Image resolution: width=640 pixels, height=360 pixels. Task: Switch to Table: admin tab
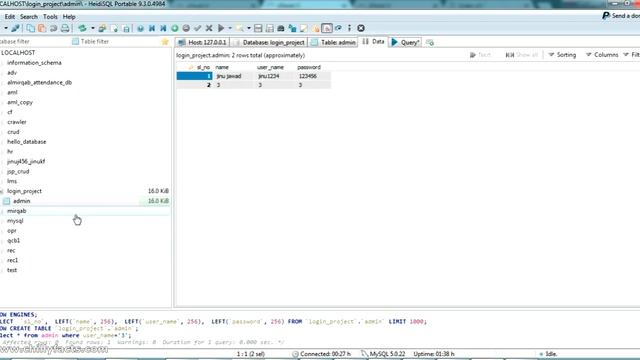pyautogui.click(x=333, y=42)
